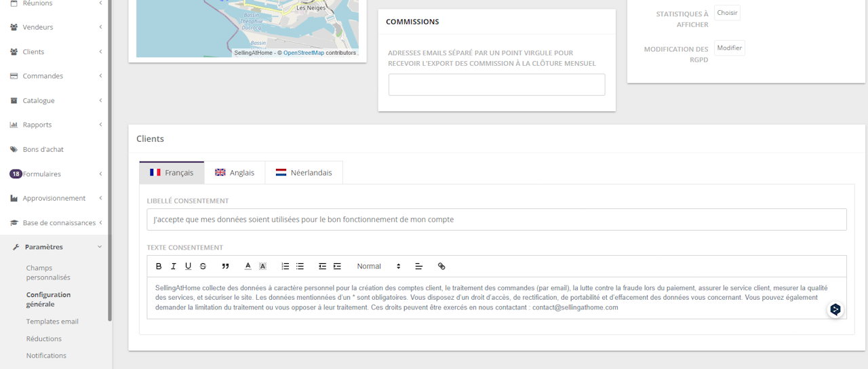Open the text alignment dropdown

click(418, 267)
